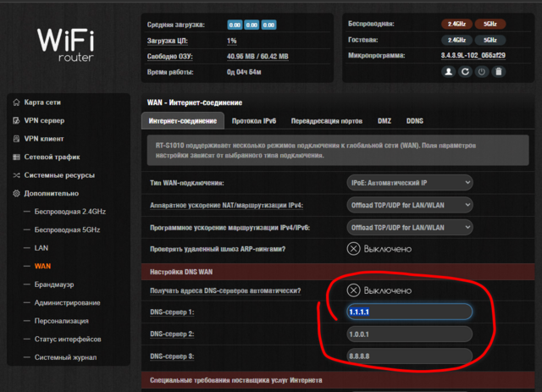Image resolution: width=542 pixels, height=392 pixels.
Task: Open the Тип WAN-подключения dropdown
Action: point(410,183)
